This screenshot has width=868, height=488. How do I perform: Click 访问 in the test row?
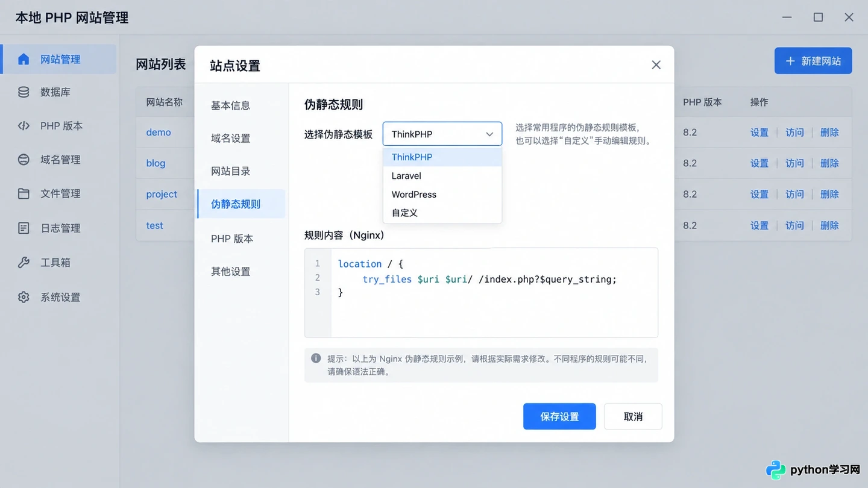tap(794, 225)
